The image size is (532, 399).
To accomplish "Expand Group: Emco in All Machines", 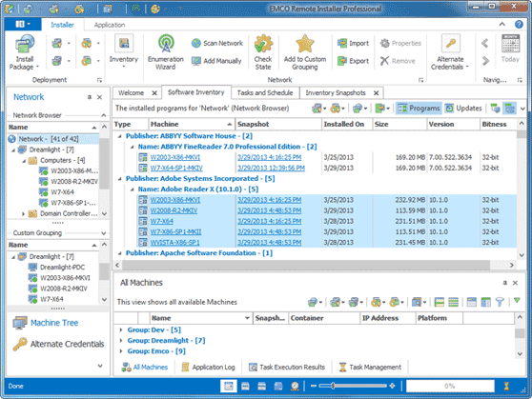I will point(121,351).
